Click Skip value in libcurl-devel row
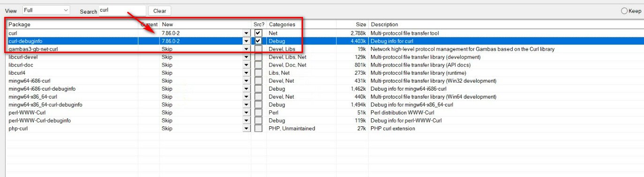 [167, 57]
